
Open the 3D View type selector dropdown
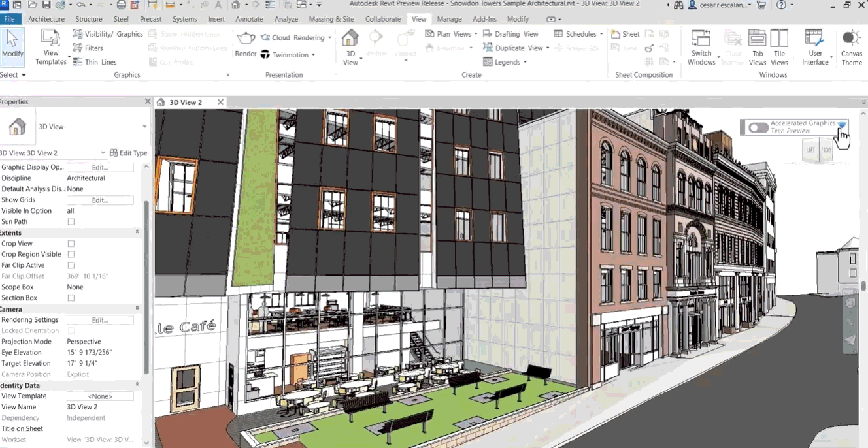[x=144, y=127]
